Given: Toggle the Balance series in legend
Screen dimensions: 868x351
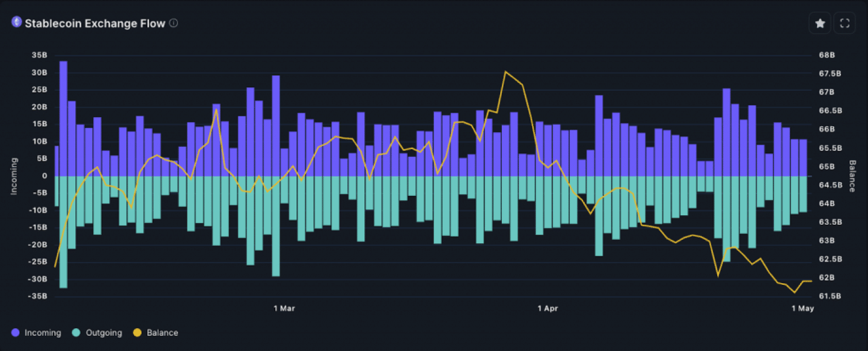Looking at the screenshot, I should coord(156,333).
